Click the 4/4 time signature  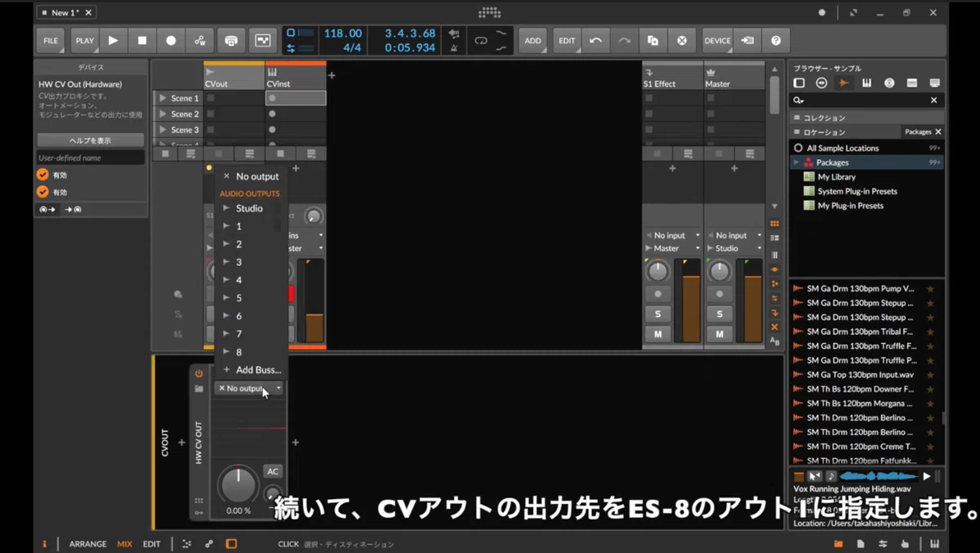point(352,48)
